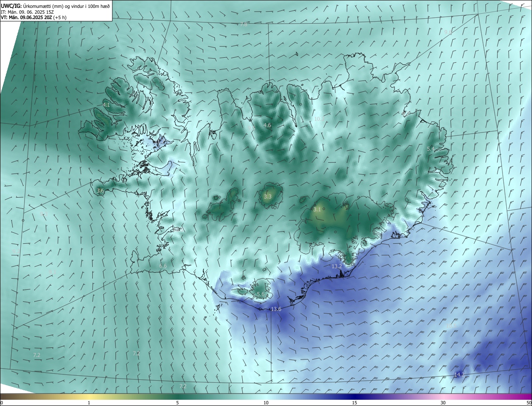The image size is (532, 406).
Task: Click the 0 tick on the color scale
Action: click(2, 403)
